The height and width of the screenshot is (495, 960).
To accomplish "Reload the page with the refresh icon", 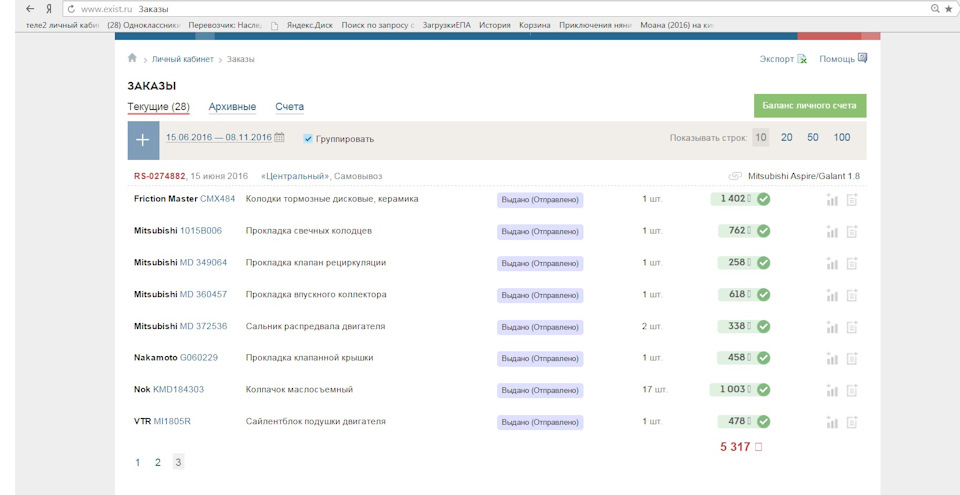I will (71, 9).
